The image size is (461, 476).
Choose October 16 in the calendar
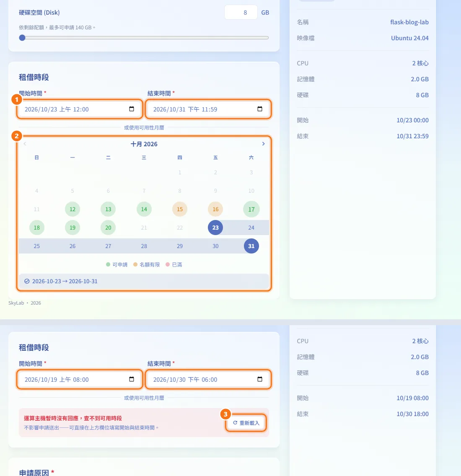tap(215, 209)
